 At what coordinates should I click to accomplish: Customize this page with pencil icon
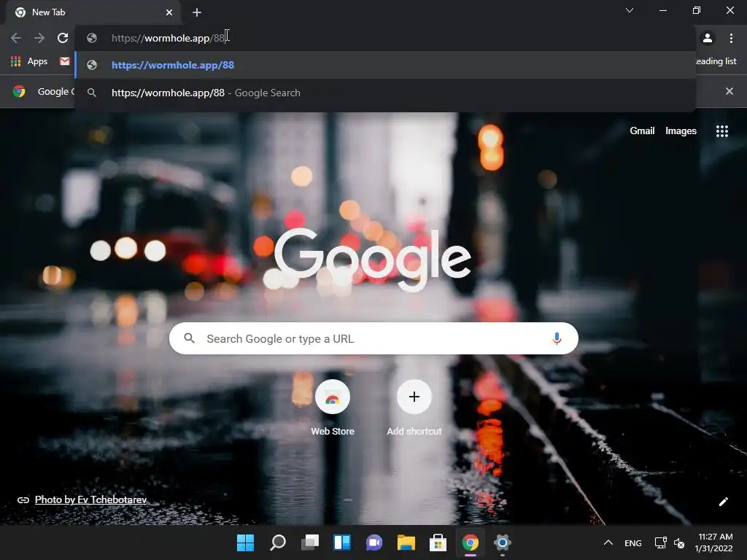tap(723, 502)
